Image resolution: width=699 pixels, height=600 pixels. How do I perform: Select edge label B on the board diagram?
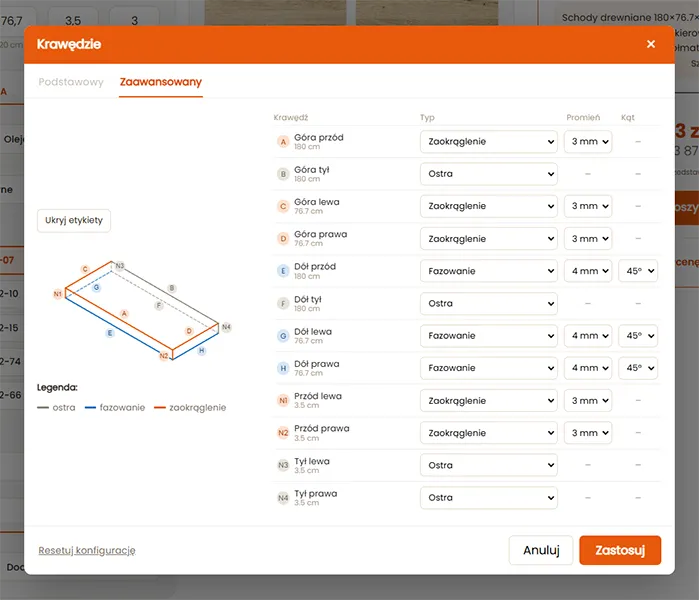tap(172, 288)
